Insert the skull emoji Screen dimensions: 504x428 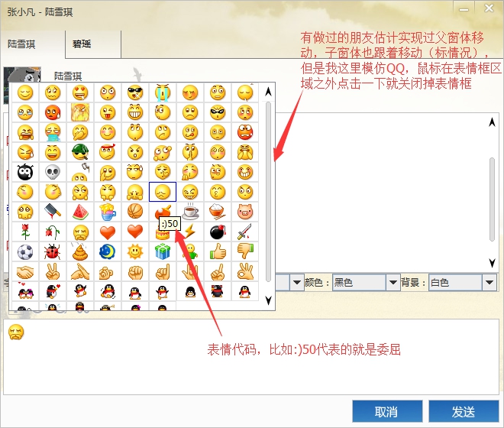(x=53, y=172)
